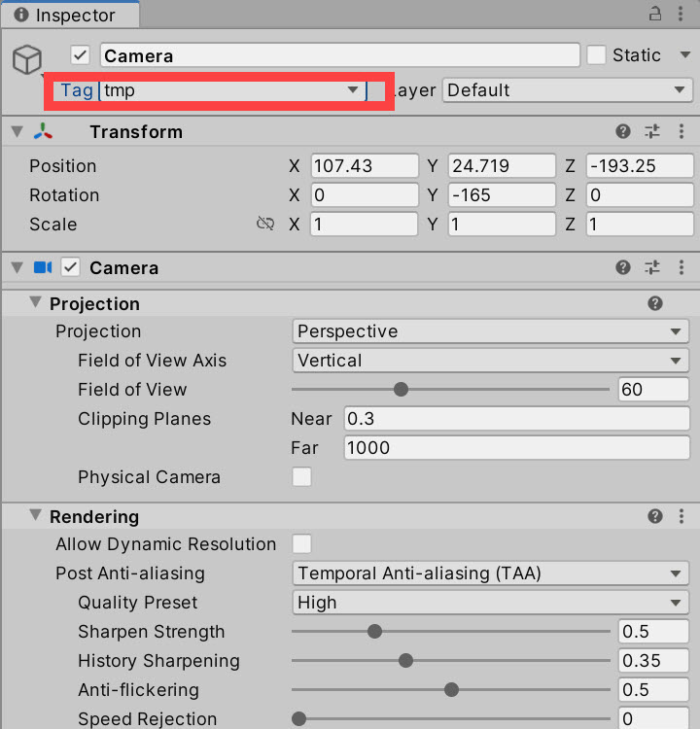Click the Far clipping plane field
Viewport: 700px width, 729px height.
517,448
